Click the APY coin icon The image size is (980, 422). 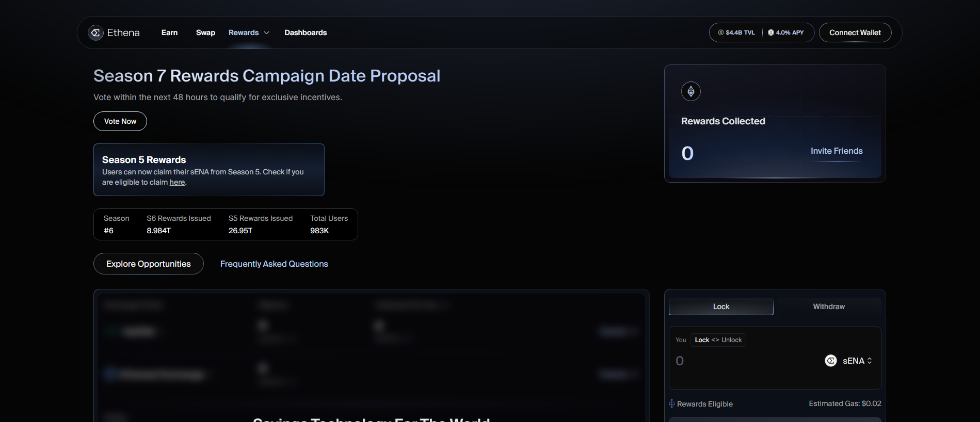click(770, 33)
